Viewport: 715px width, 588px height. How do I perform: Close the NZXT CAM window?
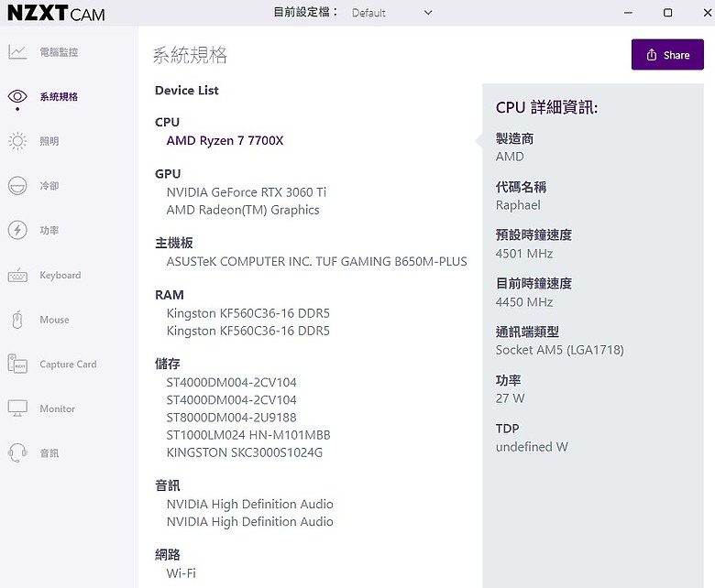(x=708, y=13)
